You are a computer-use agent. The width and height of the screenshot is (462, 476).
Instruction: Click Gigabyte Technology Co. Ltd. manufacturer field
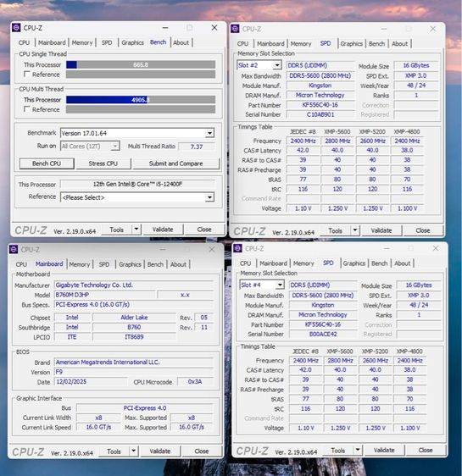(134, 285)
